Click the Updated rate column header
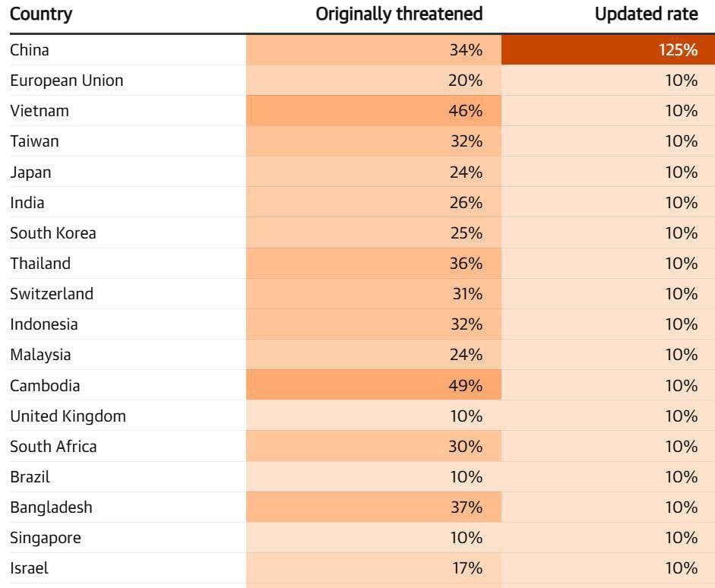Screen dimensions: 715x588 click(x=646, y=14)
